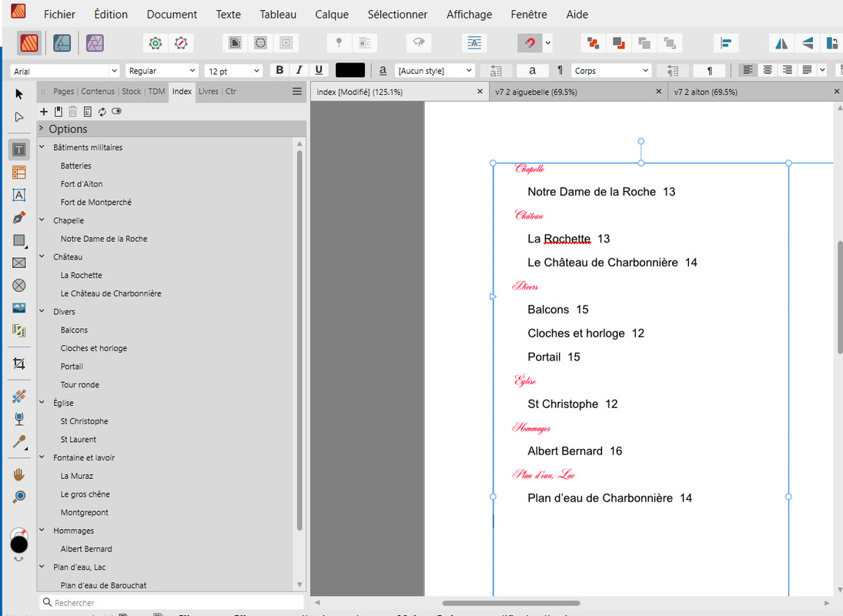Close the v7 2 aiguebelle document tab
The height and width of the screenshot is (616, 843).
(658, 92)
